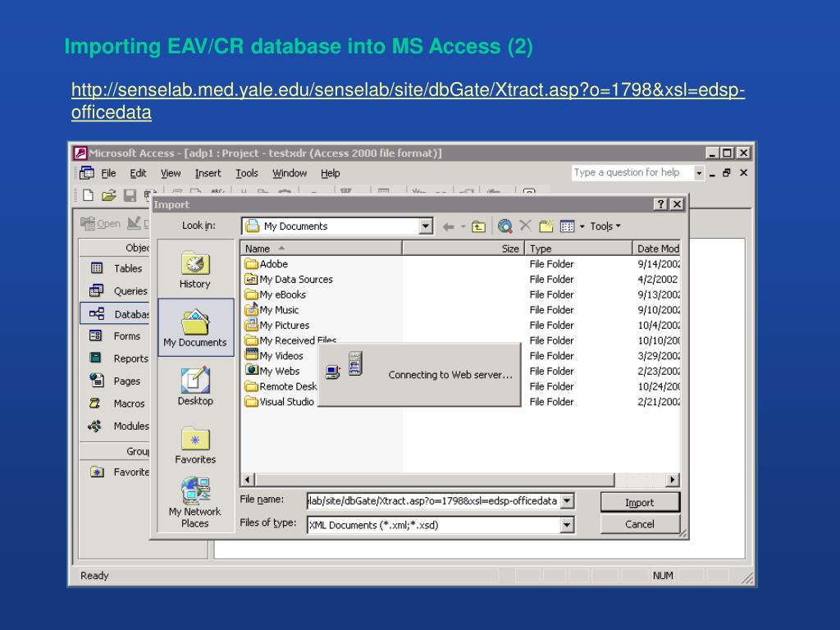Click the Import button
Viewport: 840px width, 630px height.
[x=640, y=503]
